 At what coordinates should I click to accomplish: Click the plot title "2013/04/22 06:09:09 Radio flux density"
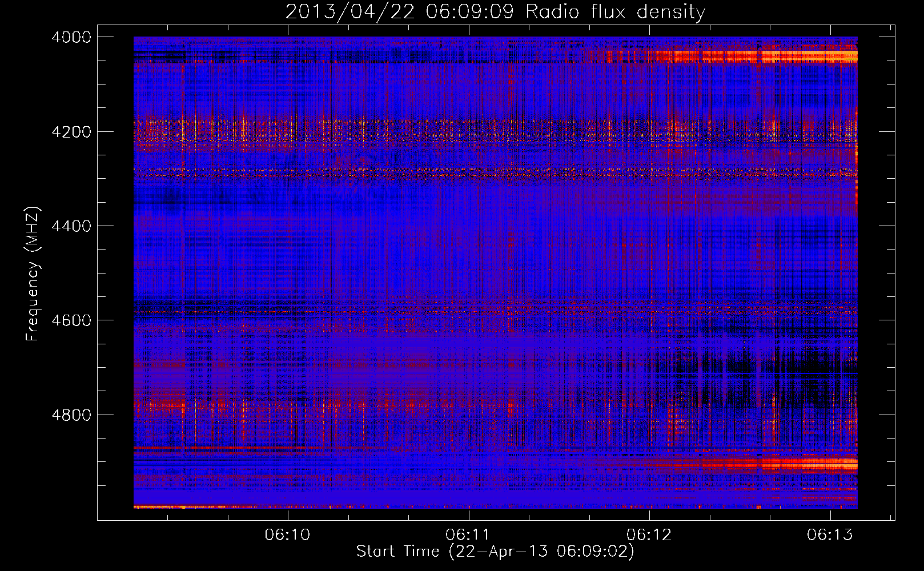(495, 11)
